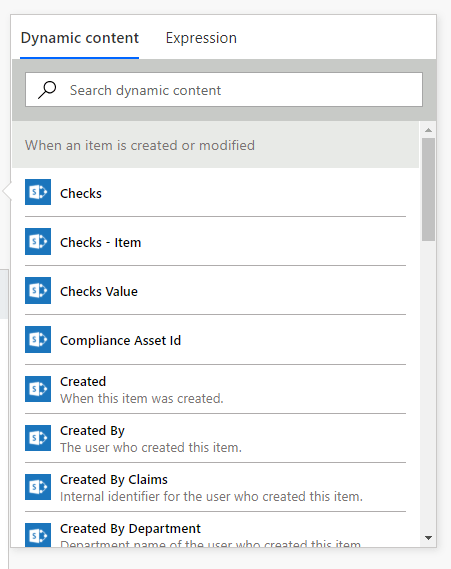Open the Expression tab
This screenshot has width=451, height=569.
click(x=201, y=38)
